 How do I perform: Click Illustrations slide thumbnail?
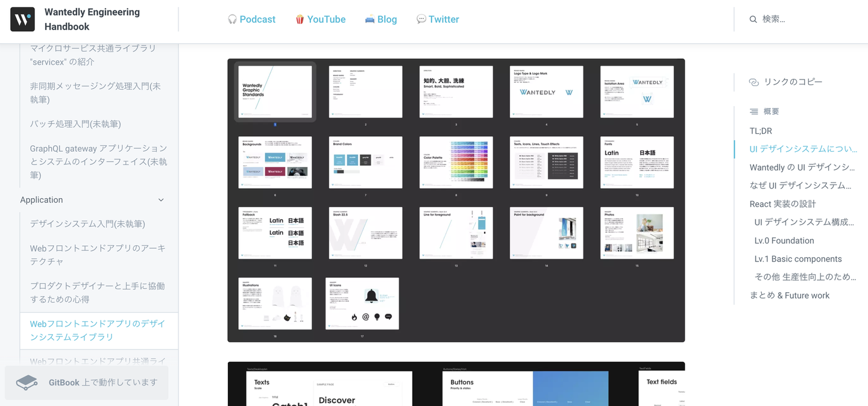(275, 304)
